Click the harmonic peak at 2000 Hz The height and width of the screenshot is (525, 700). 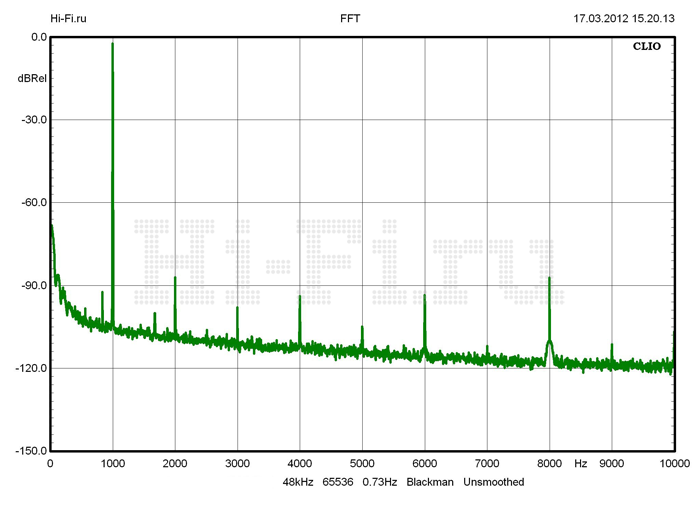point(175,279)
